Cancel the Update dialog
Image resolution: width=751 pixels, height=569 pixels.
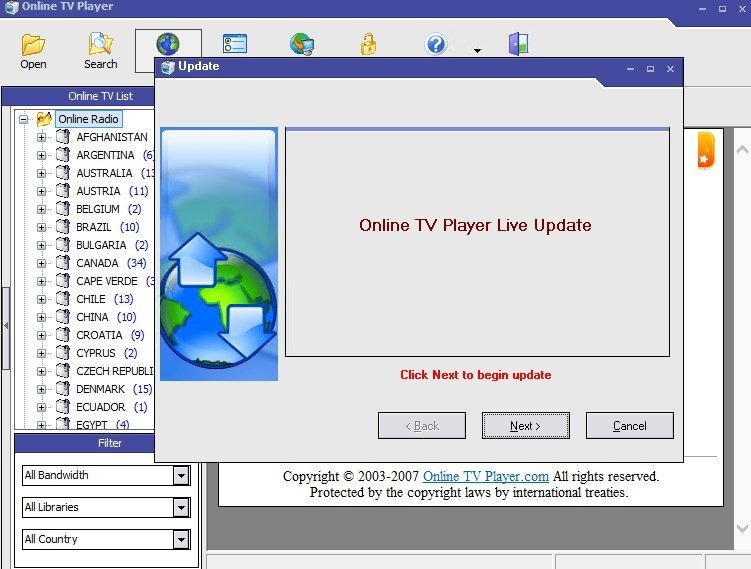(x=629, y=425)
